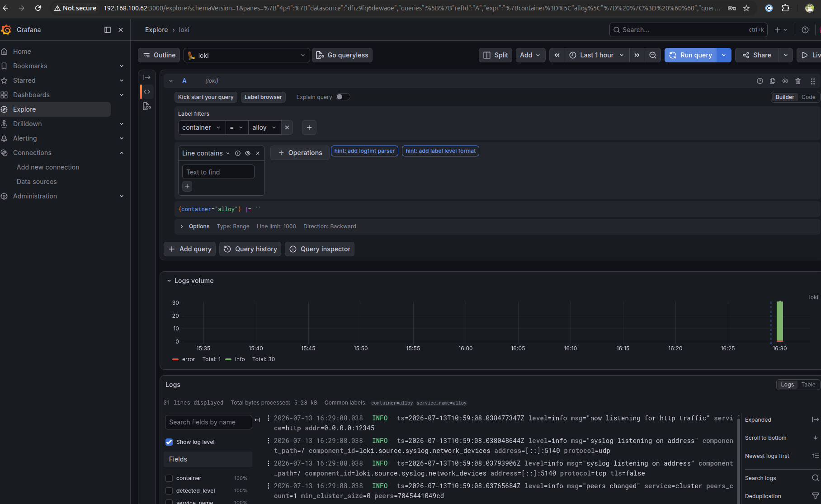Remove the container=alloy label filter
The width and height of the screenshot is (821, 504).
(x=287, y=127)
